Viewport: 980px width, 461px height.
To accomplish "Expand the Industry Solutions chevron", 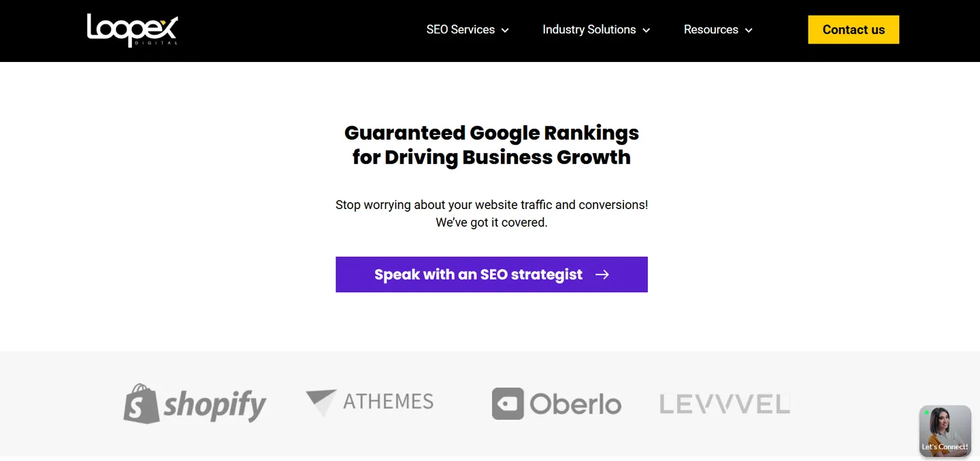I will point(646,31).
